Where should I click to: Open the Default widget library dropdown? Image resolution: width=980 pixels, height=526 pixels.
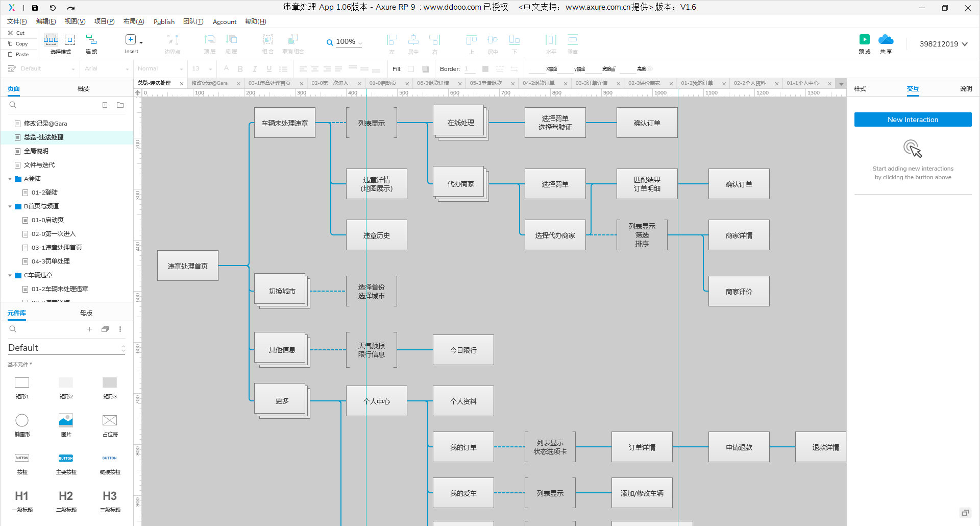click(x=66, y=348)
